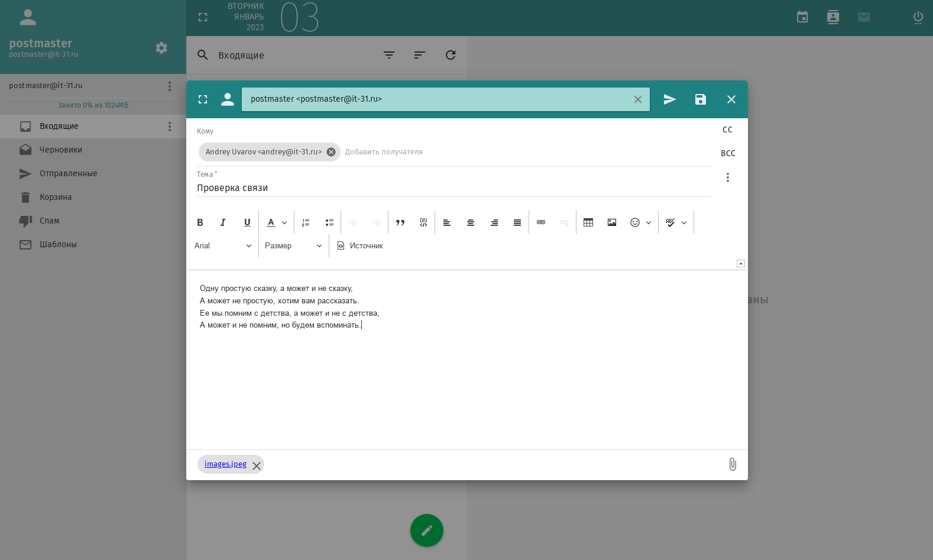
Task: Show the BCC recipients field
Action: click(x=728, y=153)
